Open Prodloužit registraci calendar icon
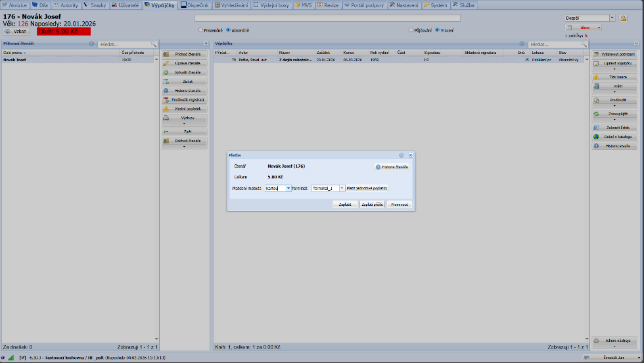The width and height of the screenshot is (644, 363). pos(166,99)
